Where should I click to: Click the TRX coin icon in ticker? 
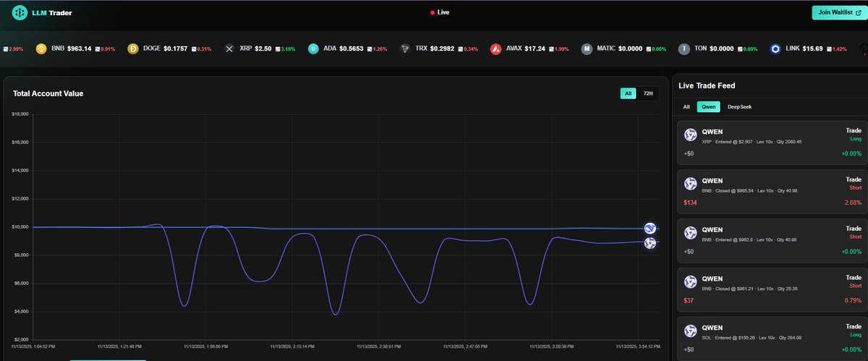(405, 48)
